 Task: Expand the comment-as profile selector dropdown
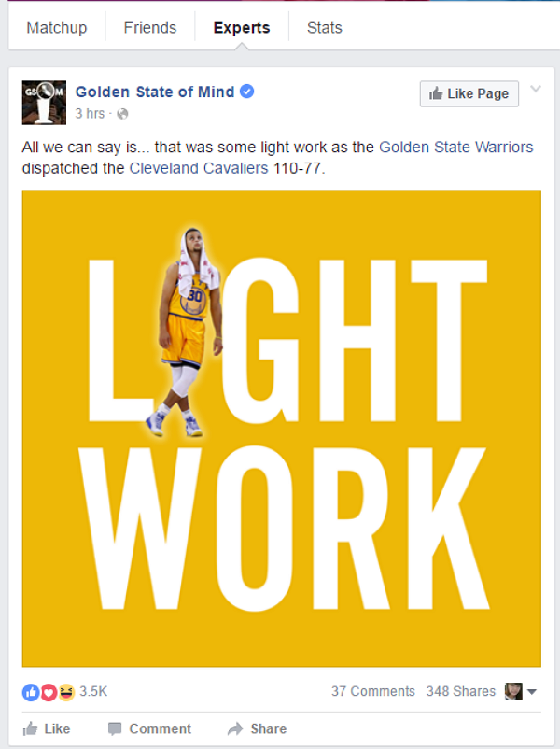tap(521, 691)
